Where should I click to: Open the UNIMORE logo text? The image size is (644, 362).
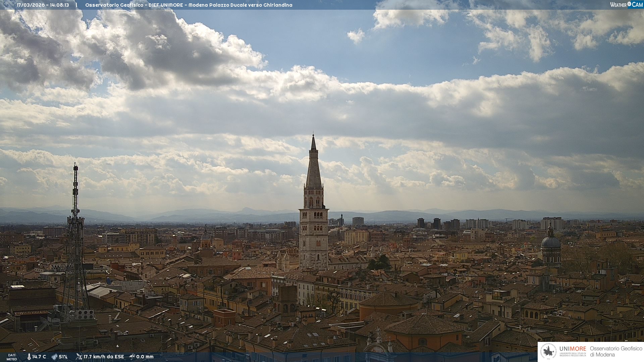tap(573, 349)
